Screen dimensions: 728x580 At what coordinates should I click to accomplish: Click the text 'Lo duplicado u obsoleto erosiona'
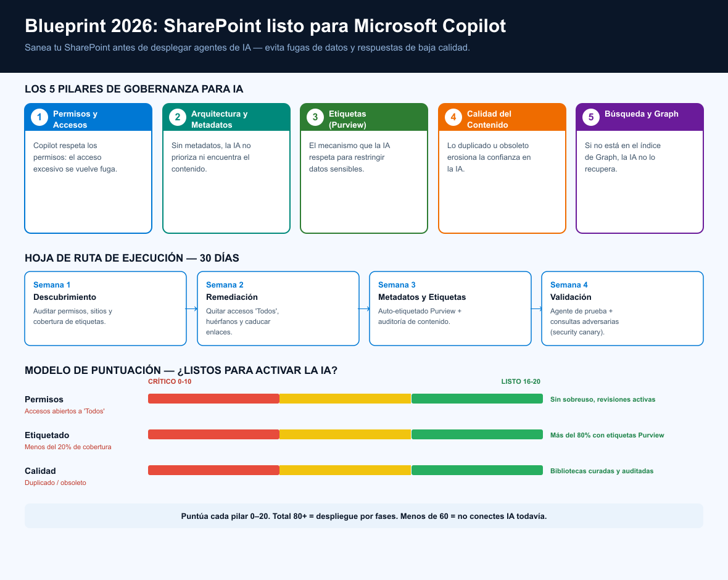click(x=489, y=157)
